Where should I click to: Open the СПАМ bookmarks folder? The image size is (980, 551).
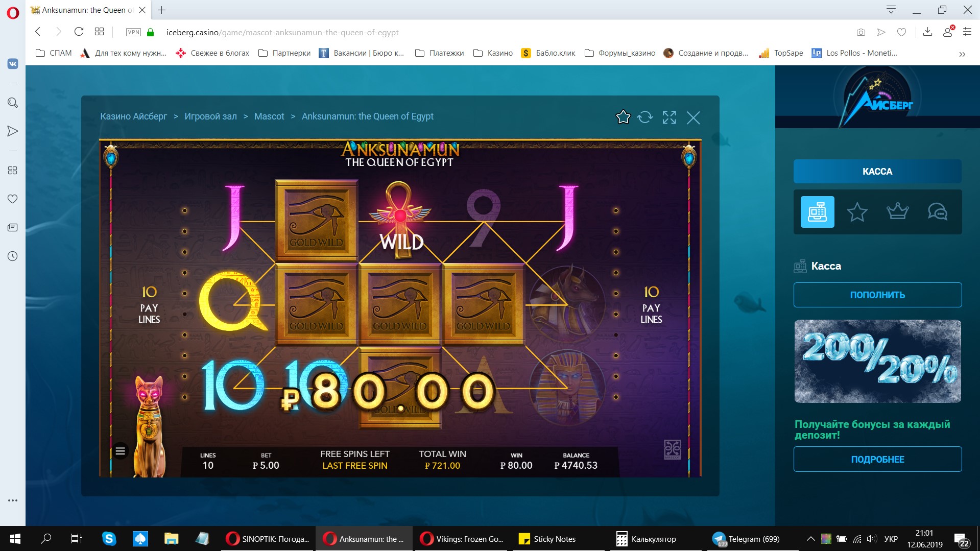point(54,53)
